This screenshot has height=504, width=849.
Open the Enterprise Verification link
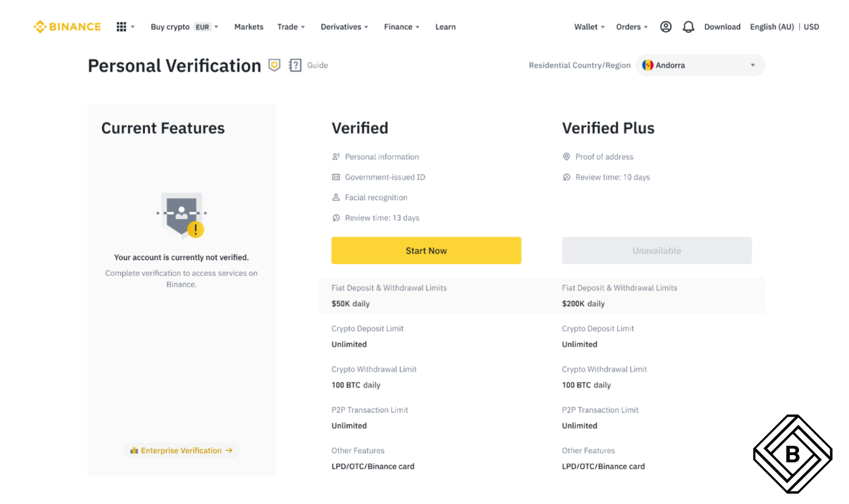(x=181, y=450)
